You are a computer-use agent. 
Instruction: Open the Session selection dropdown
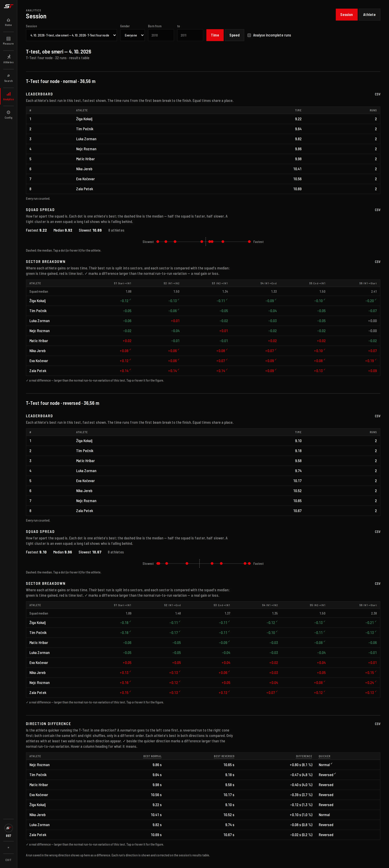71,35
